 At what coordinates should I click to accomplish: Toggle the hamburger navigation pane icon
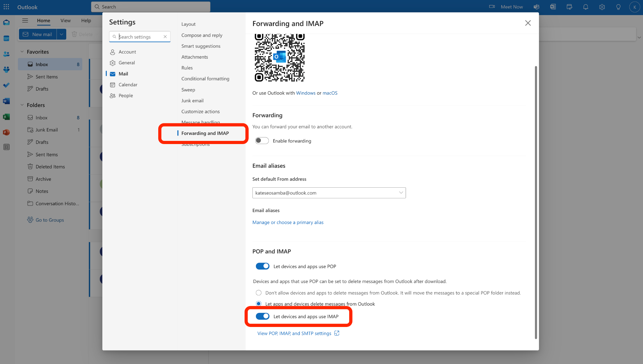coord(25,20)
